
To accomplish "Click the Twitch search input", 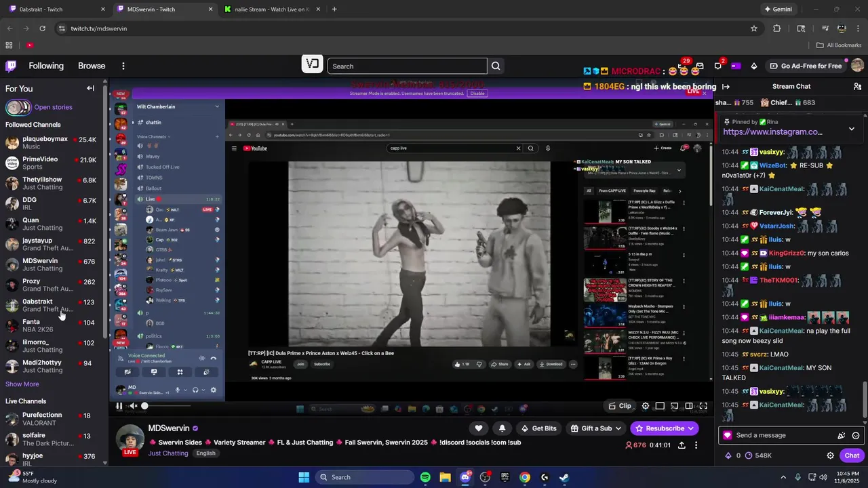I will [x=407, y=66].
